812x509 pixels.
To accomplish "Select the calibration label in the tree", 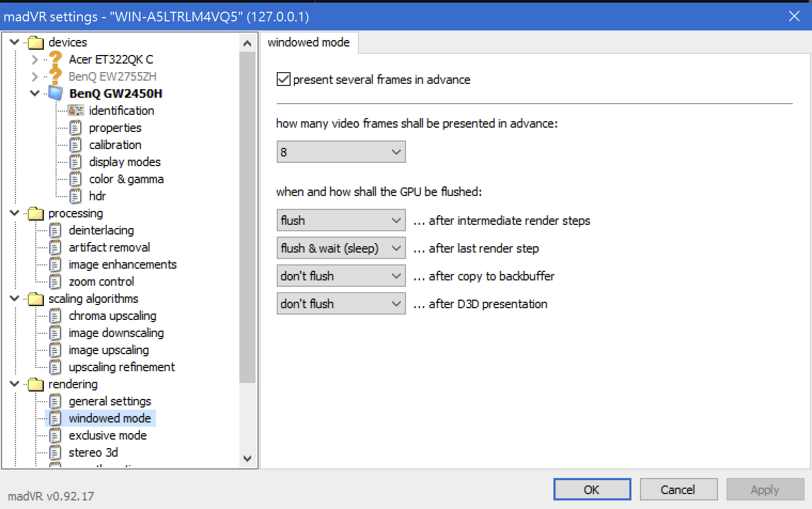I will (x=115, y=145).
